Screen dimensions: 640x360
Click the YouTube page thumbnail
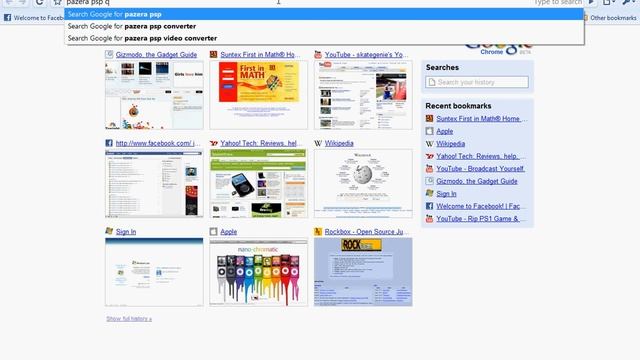[x=363, y=95]
